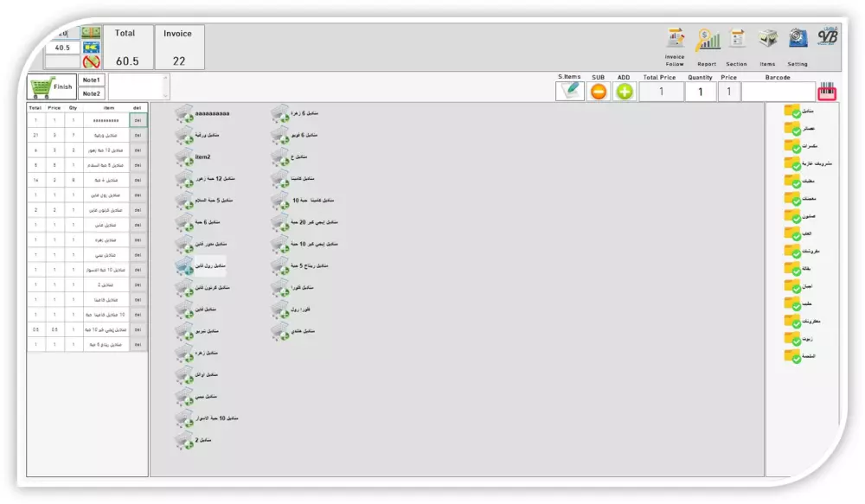Click the 40.5 amount field
This screenshot has width=865, height=504.
tap(62, 48)
